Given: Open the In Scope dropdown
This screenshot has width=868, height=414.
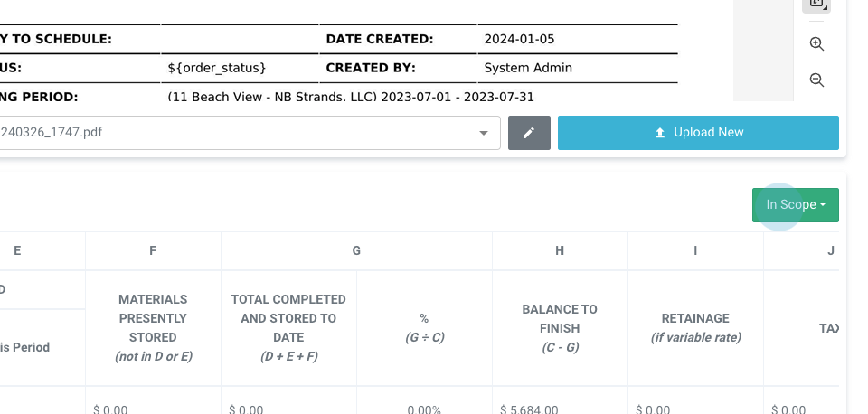Looking at the screenshot, I should click(x=795, y=205).
